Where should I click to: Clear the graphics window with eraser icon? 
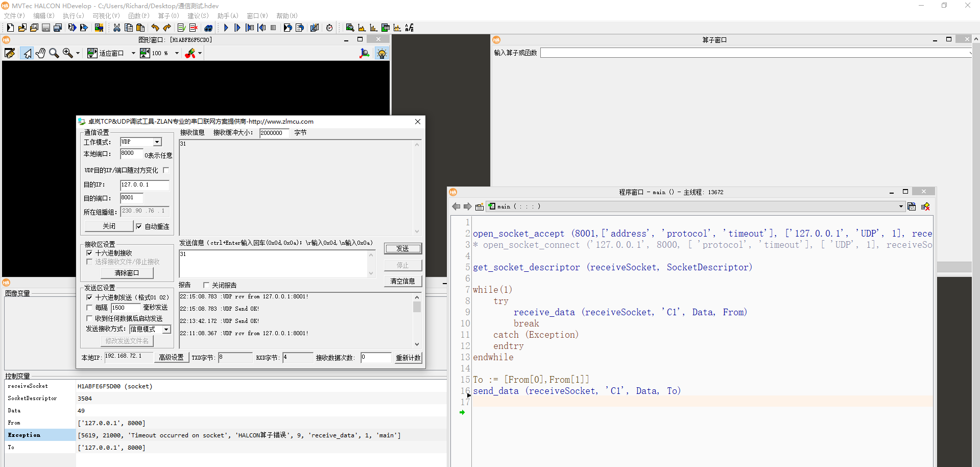point(10,53)
